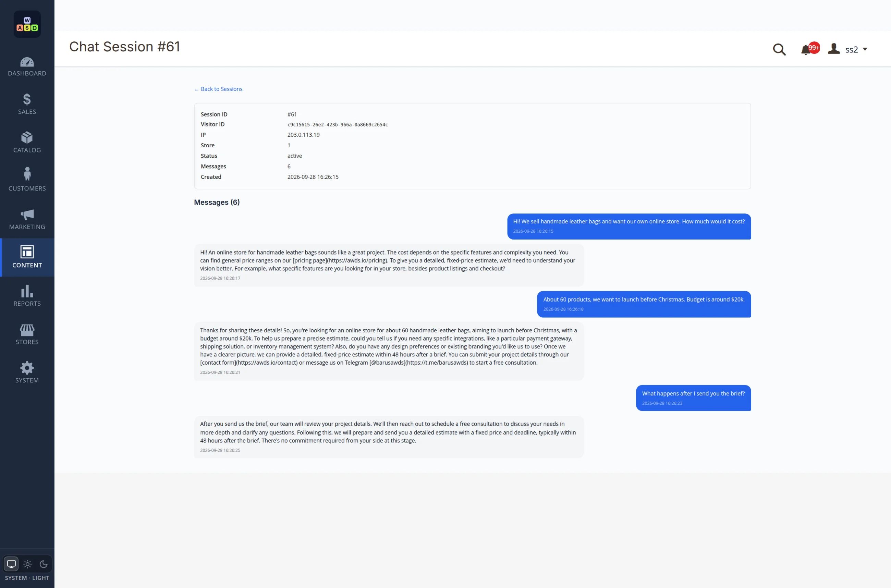Click the search magnifier icon
The width and height of the screenshot is (891, 588).
pos(779,49)
